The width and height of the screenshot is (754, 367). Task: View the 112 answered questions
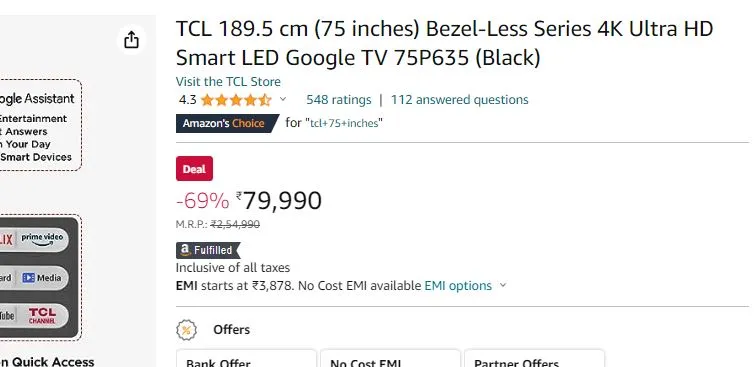pyautogui.click(x=459, y=100)
